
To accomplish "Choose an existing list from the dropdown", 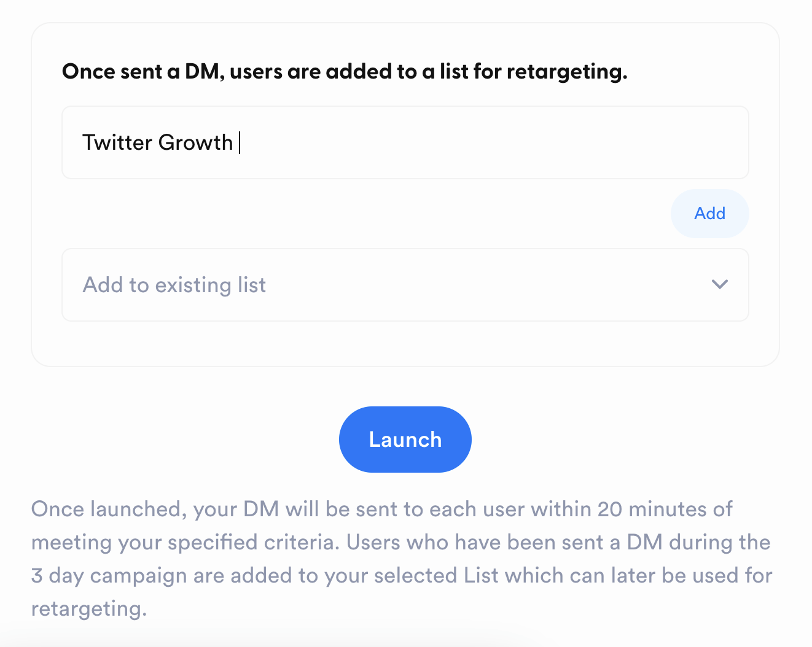I will (x=405, y=285).
